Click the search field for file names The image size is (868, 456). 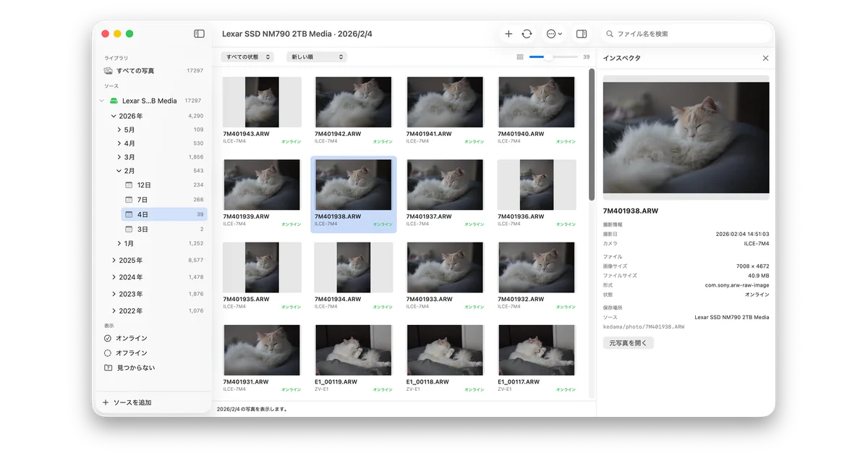tap(686, 34)
